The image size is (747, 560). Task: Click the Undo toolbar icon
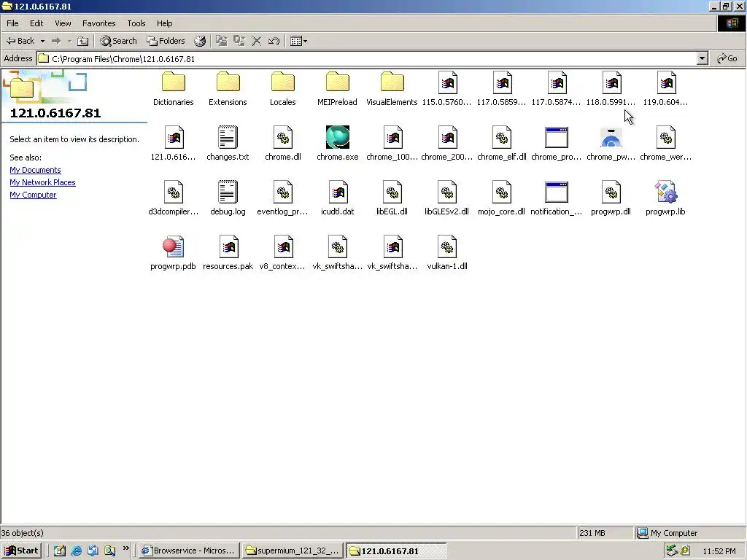(x=274, y=41)
